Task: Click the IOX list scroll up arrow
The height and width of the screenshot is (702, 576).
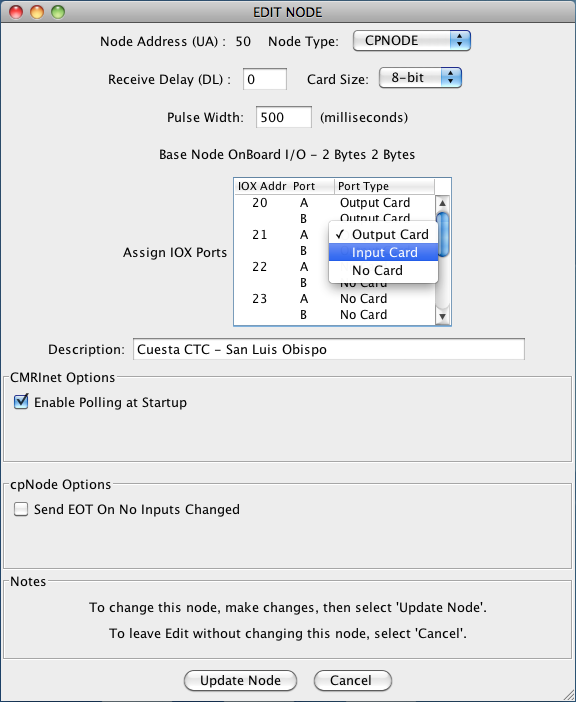Action: pos(442,203)
